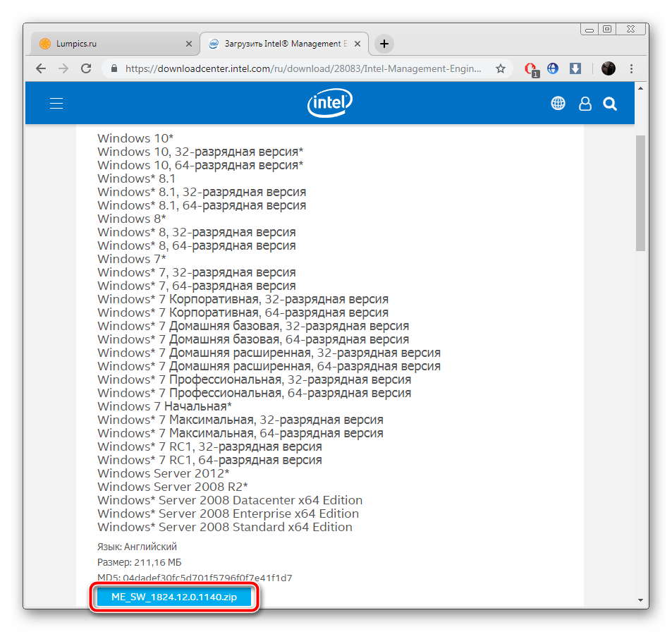The height and width of the screenshot is (632, 672).
Task: Switch to the Lumpics.ru tab
Action: (x=106, y=44)
